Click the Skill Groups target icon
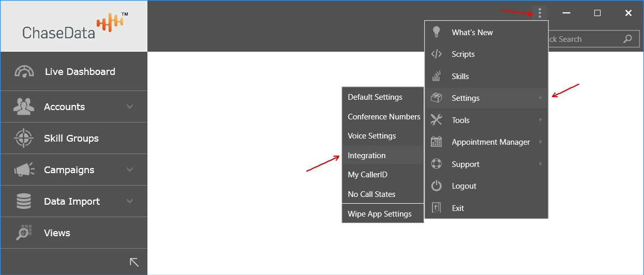 point(24,139)
